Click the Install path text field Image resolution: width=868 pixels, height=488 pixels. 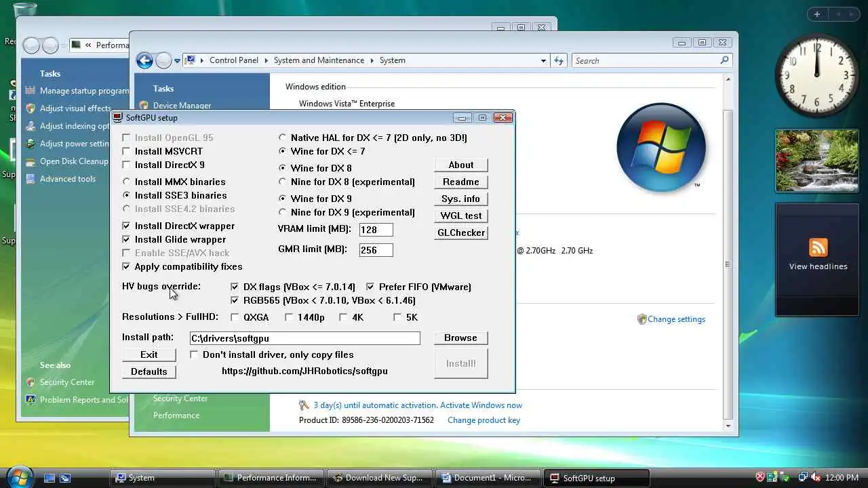(x=305, y=338)
